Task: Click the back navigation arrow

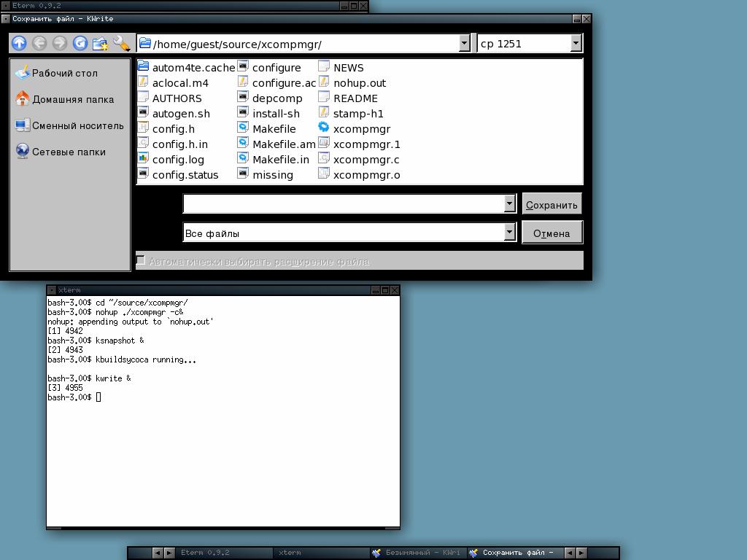Action: pos(39,44)
